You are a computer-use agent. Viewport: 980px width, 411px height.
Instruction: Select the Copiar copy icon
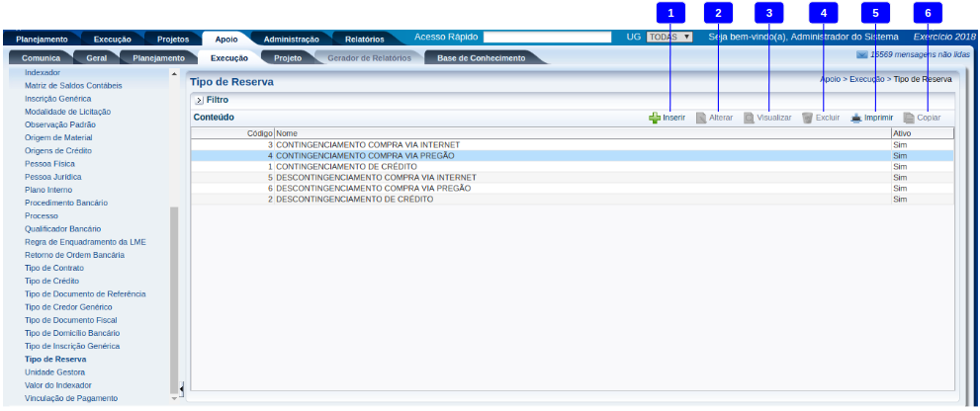(x=908, y=118)
